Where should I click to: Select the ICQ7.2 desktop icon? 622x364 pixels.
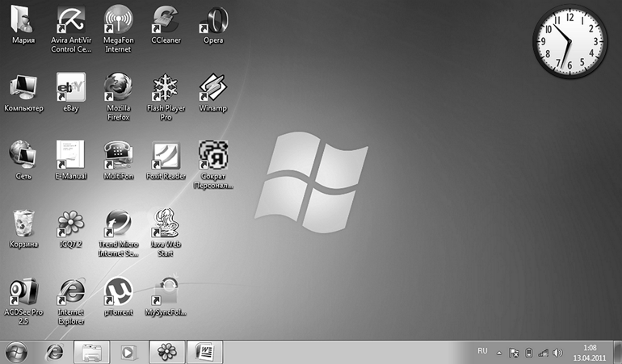[x=71, y=223]
